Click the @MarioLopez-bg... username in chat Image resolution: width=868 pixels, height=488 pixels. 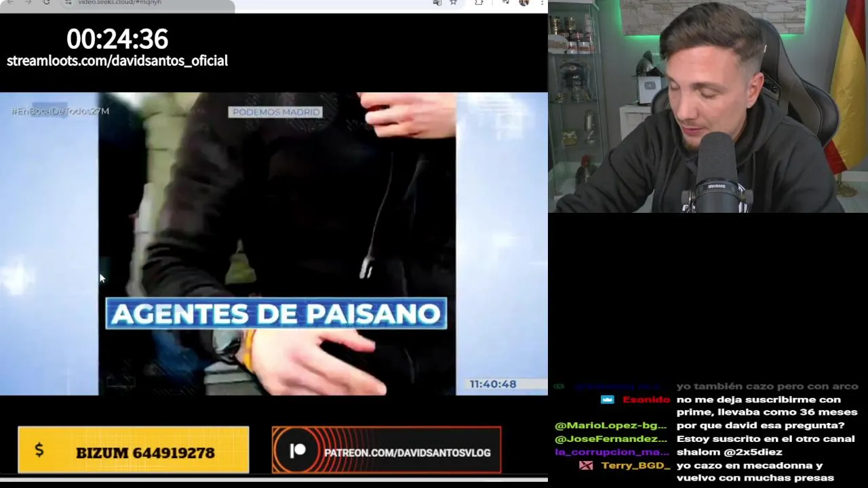610,426
